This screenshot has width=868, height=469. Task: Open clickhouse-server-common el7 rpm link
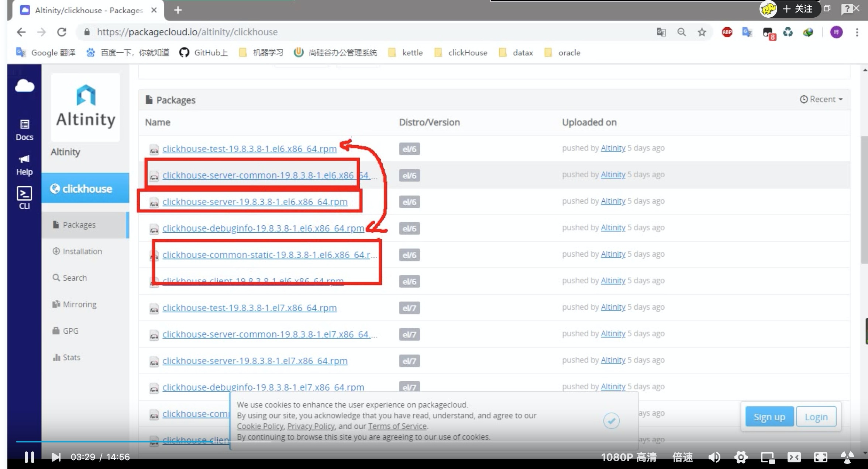(x=270, y=334)
